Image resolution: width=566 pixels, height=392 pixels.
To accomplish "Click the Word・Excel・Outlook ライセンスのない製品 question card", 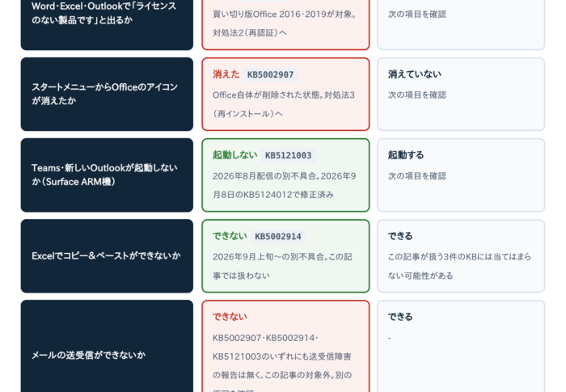I will (x=107, y=24).
